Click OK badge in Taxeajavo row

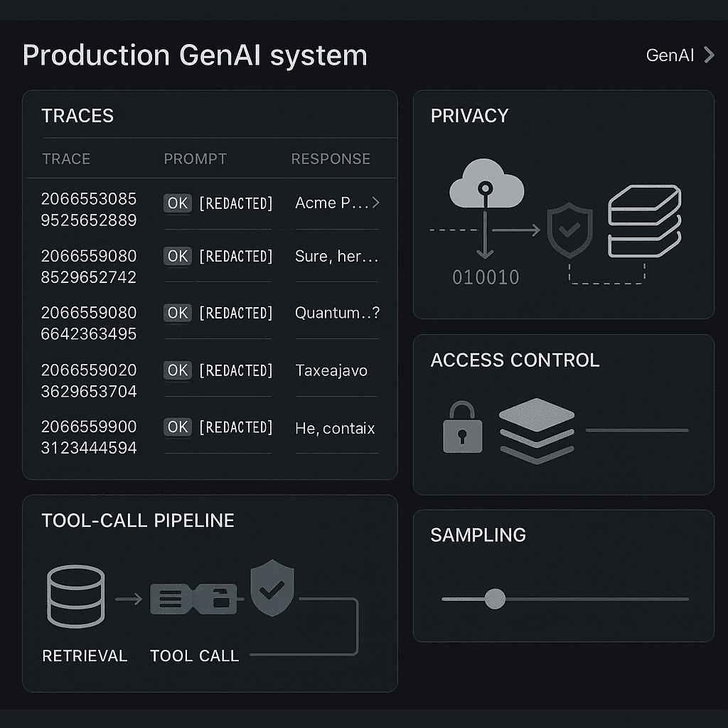coord(177,370)
